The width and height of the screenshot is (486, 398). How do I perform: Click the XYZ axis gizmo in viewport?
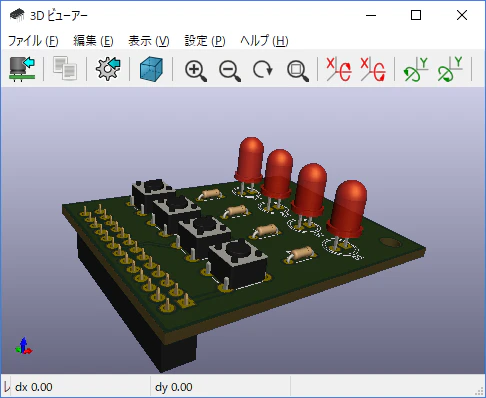(x=23, y=346)
